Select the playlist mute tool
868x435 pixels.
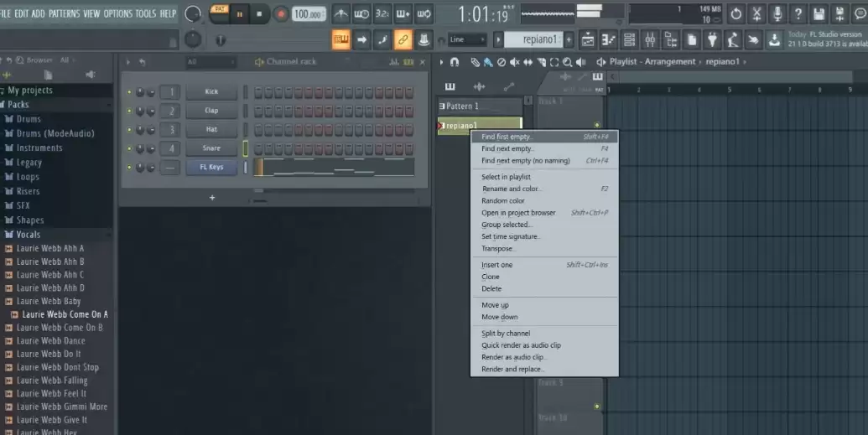[x=514, y=62]
